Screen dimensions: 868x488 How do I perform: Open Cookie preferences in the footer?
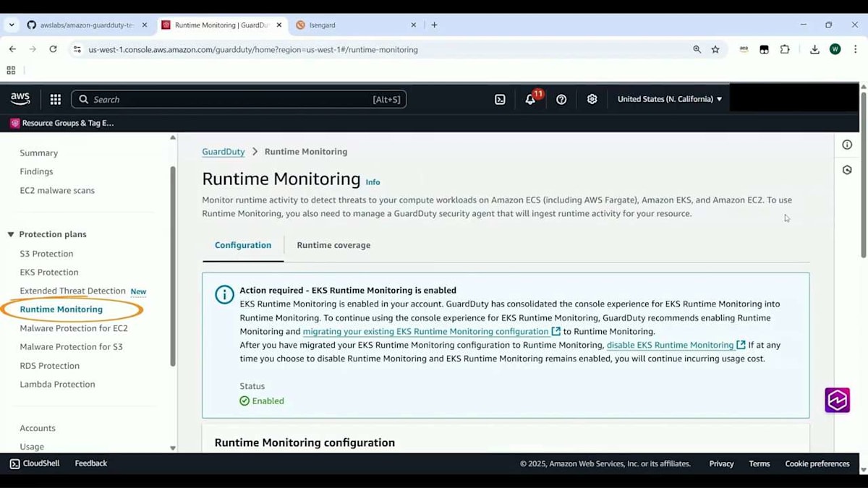pos(817,464)
